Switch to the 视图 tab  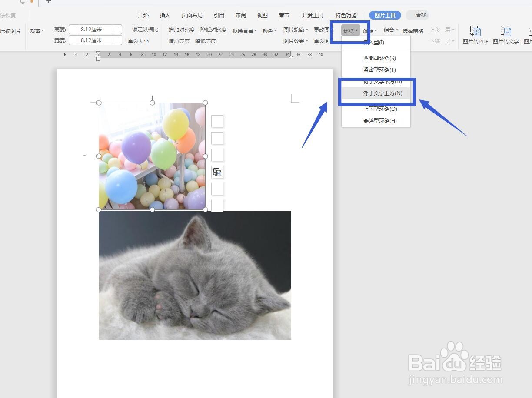(263, 15)
